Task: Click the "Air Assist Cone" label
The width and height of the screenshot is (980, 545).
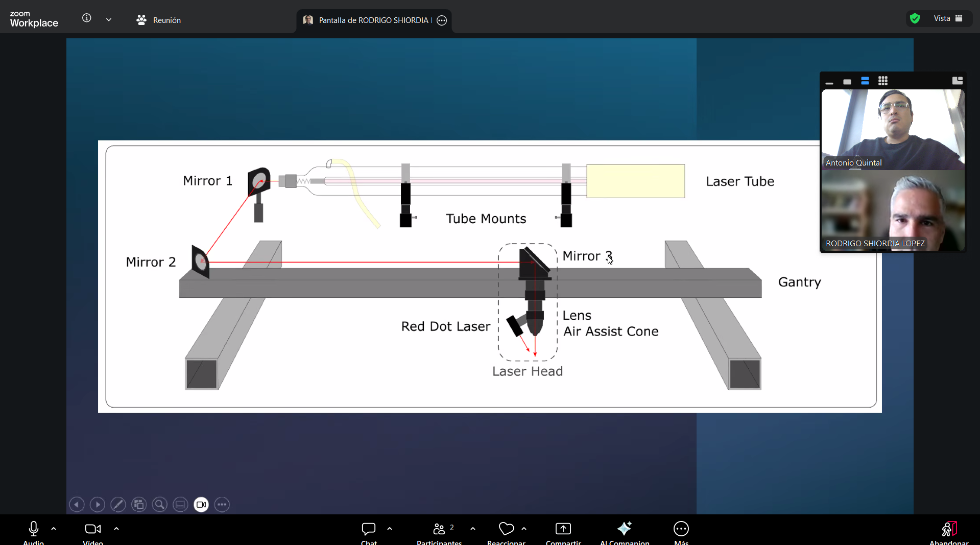Action: [x=611, y=331]
